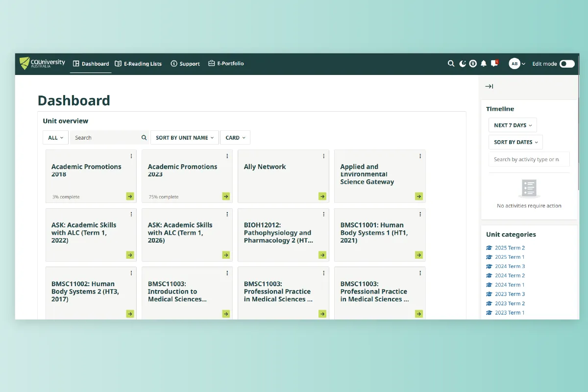Open notifications bell icon
The height and width of the screenshot is (392, 588).
(x=484, y=64)
